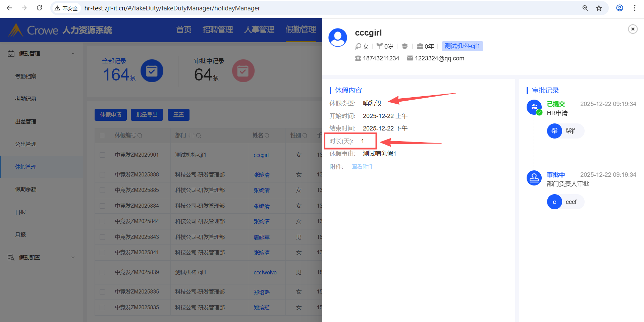Tick the checkbox for 中竞发ZM2025839
Image resolution: width=644 pixels, height=322 pixels.
(102, 272)
